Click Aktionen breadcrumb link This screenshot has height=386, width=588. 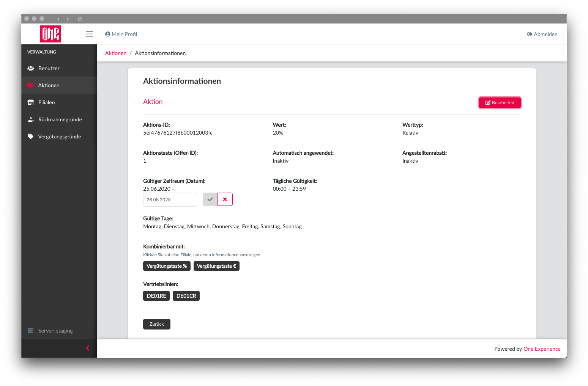pos(116,53)
